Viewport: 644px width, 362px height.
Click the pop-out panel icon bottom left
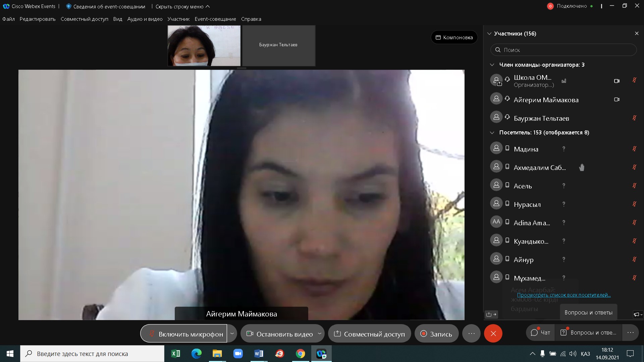pos(491,314)
